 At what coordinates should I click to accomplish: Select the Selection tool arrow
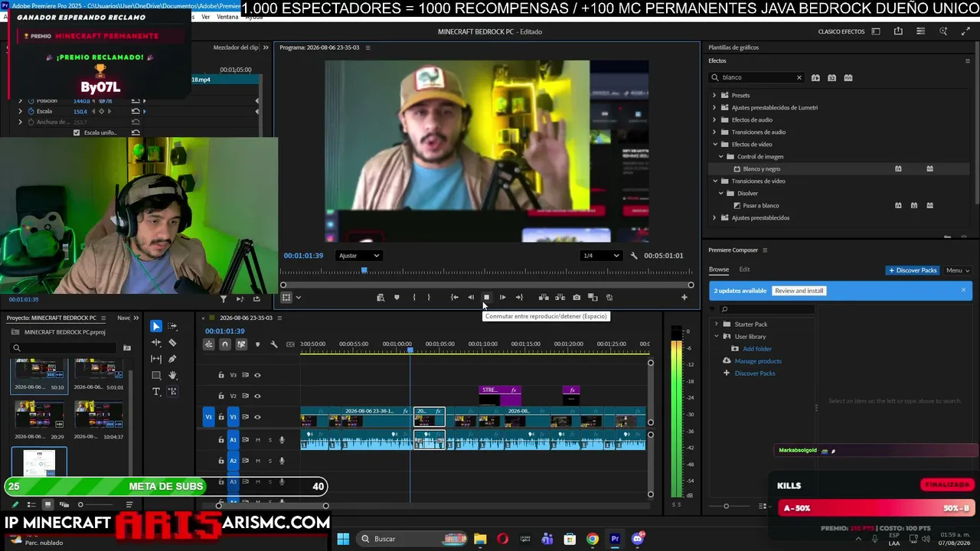pos(156,327)
